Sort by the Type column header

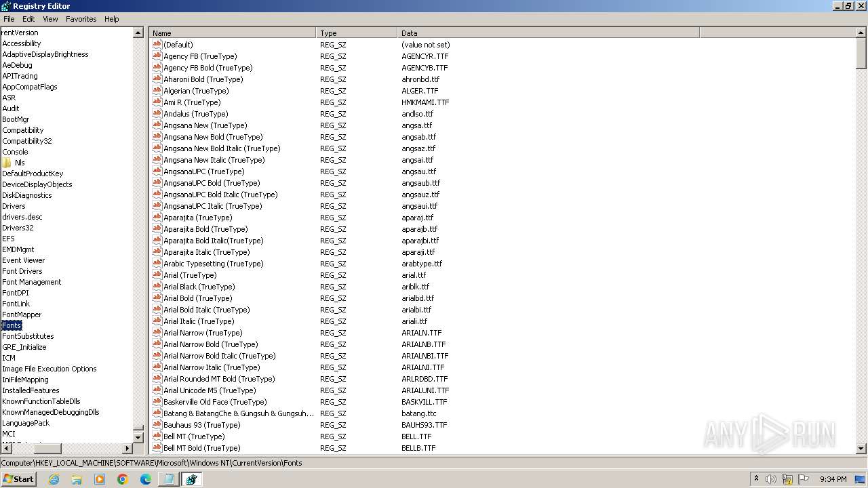(x=357, y=33)
